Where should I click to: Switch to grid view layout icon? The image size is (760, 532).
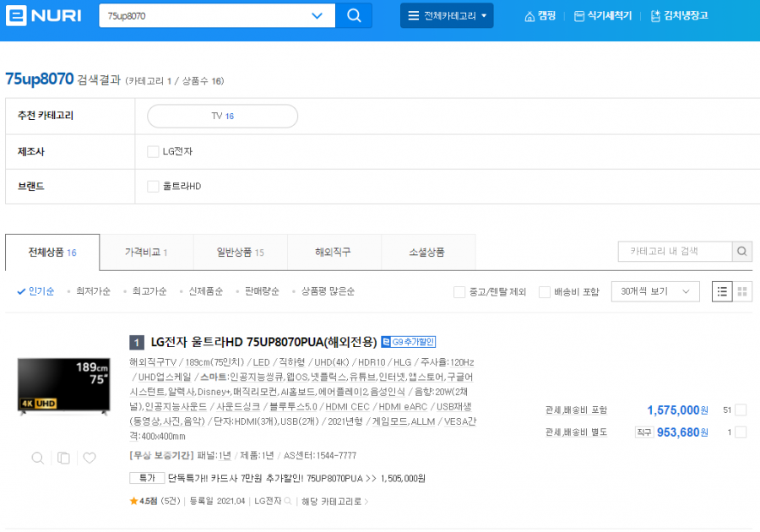pyautogui.click(x=742, y=291)
